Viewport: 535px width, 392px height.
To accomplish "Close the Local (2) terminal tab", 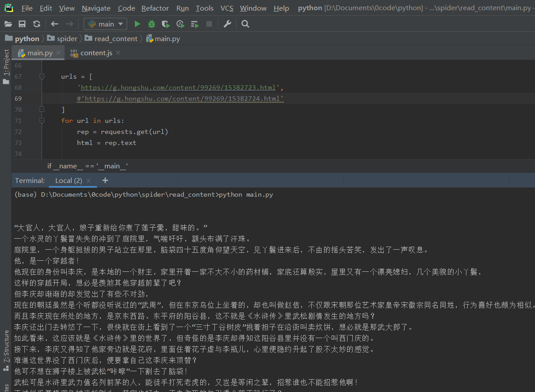I will pos(88,180).
